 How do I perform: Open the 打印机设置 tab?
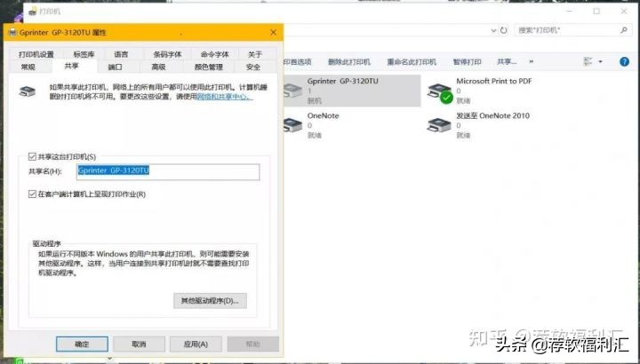coord(36,54)
